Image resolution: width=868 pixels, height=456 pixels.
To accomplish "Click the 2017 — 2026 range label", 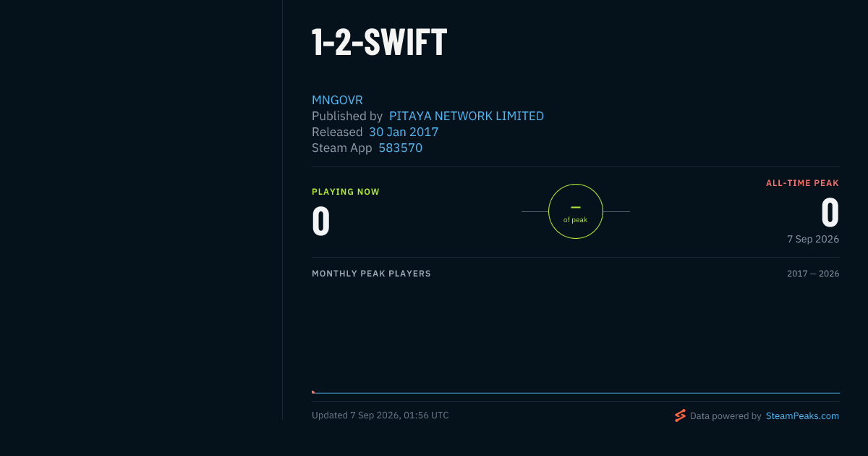I will point(813,274).
